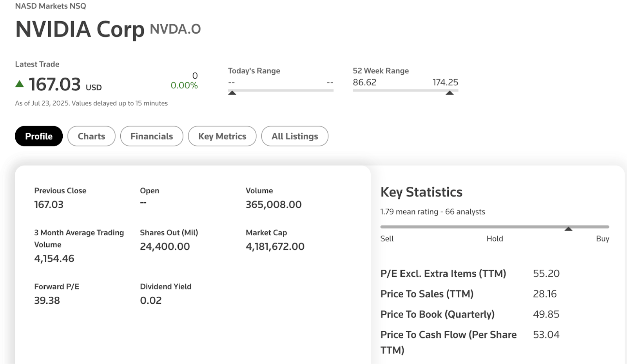Select the Key Metrics tab

coord(222,136)
